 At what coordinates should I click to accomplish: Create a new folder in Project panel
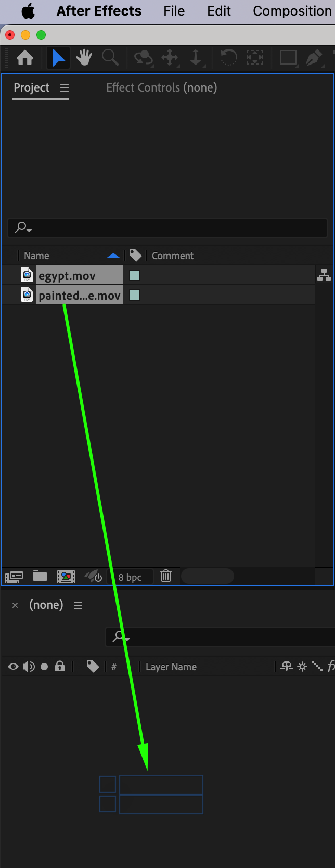[x=40, y=576]
